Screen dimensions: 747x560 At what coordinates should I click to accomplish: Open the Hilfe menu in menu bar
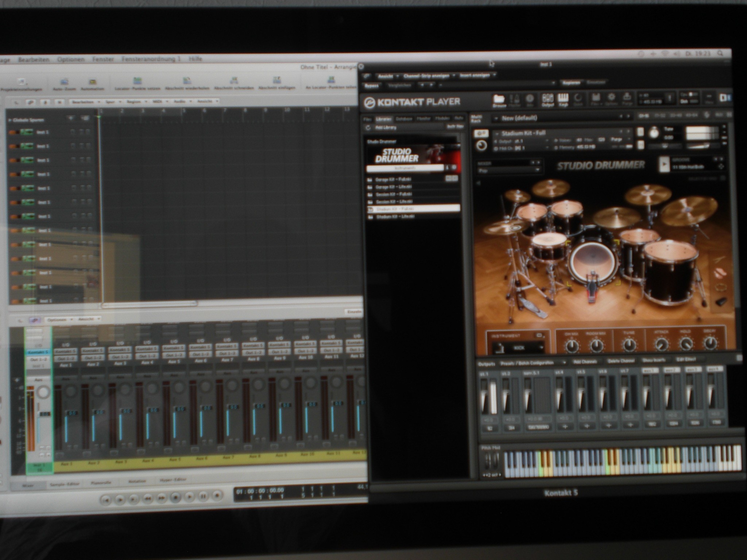(x=195, y=58)
